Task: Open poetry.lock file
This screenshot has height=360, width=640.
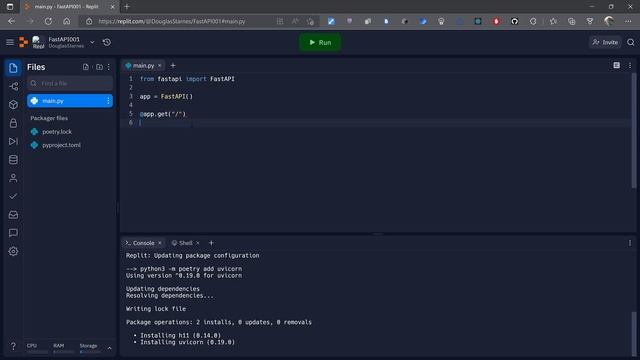Action: click(x=57, y=132)
